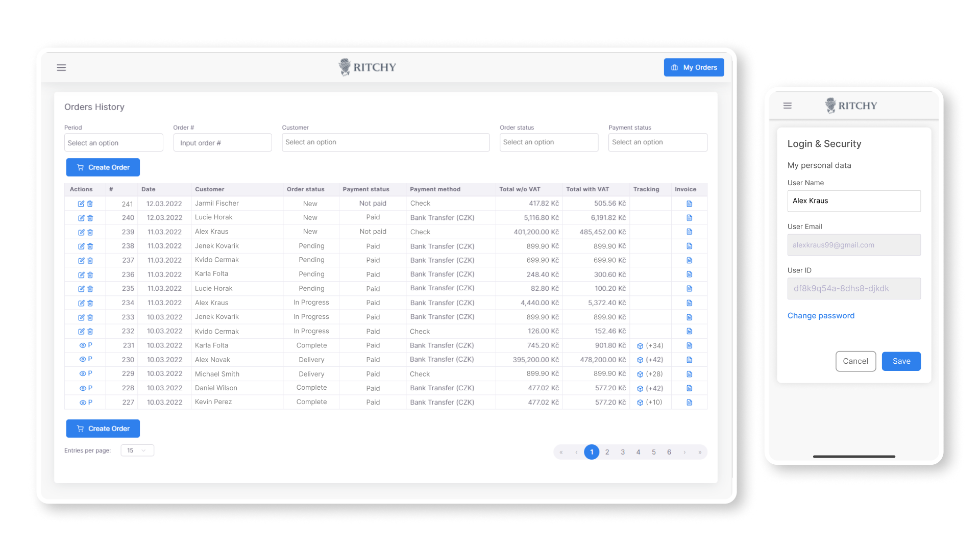The height and width of the screenshot is (551, 980).
Task: View order 228 with the eye icon
Action: tap(82, 388)
